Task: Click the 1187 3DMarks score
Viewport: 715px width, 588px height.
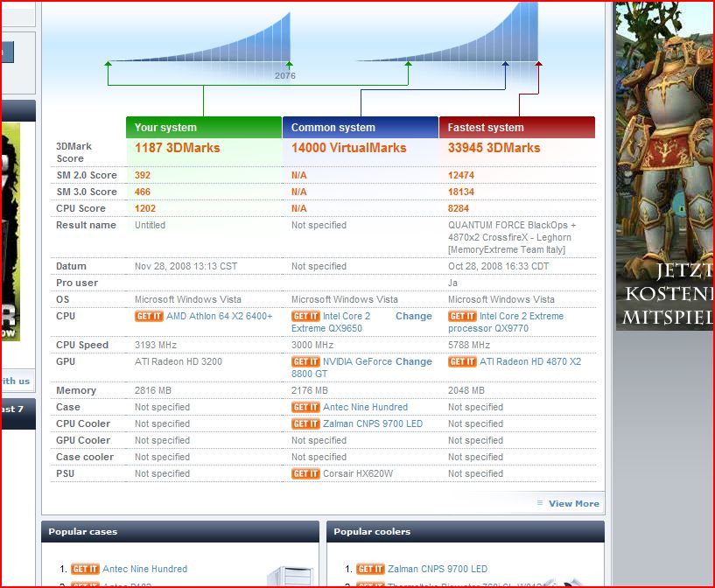Action: pos(178,148)
